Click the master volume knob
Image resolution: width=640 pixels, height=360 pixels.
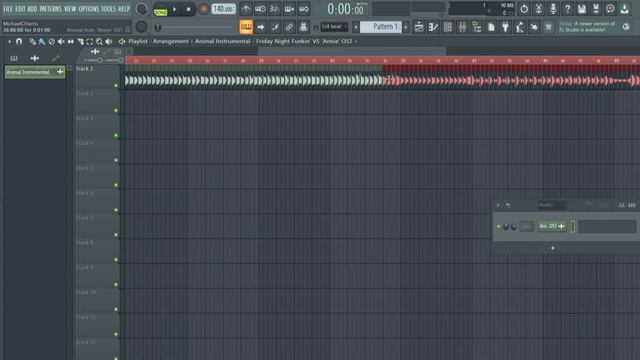[141, 9]
